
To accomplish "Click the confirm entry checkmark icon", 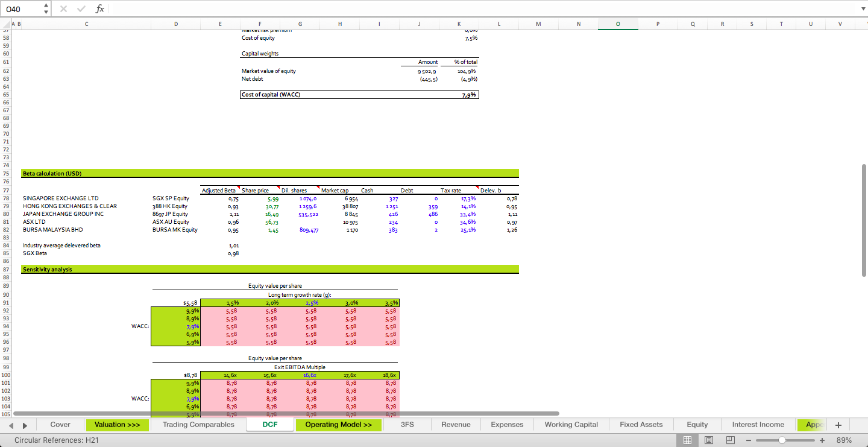I will coord(81,9).
